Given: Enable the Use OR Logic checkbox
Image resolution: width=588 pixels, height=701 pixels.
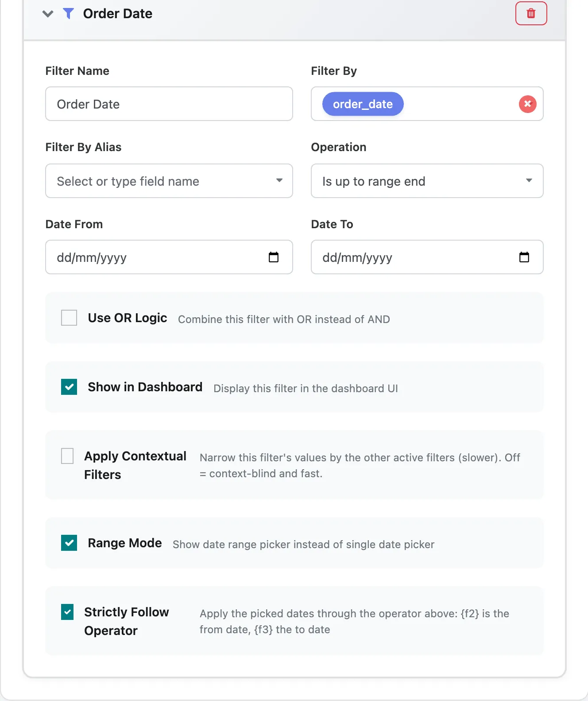Looking at the screenshot, I should point(69,318).
